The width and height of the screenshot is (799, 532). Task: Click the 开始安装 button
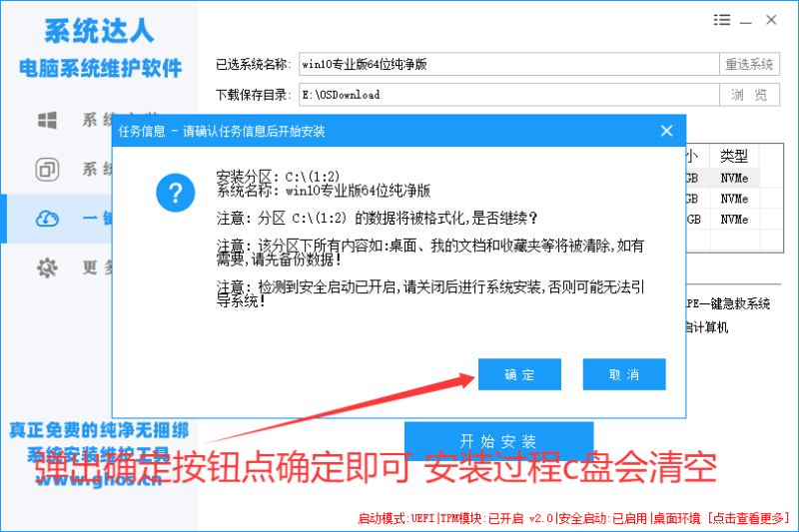click(498, 441)
